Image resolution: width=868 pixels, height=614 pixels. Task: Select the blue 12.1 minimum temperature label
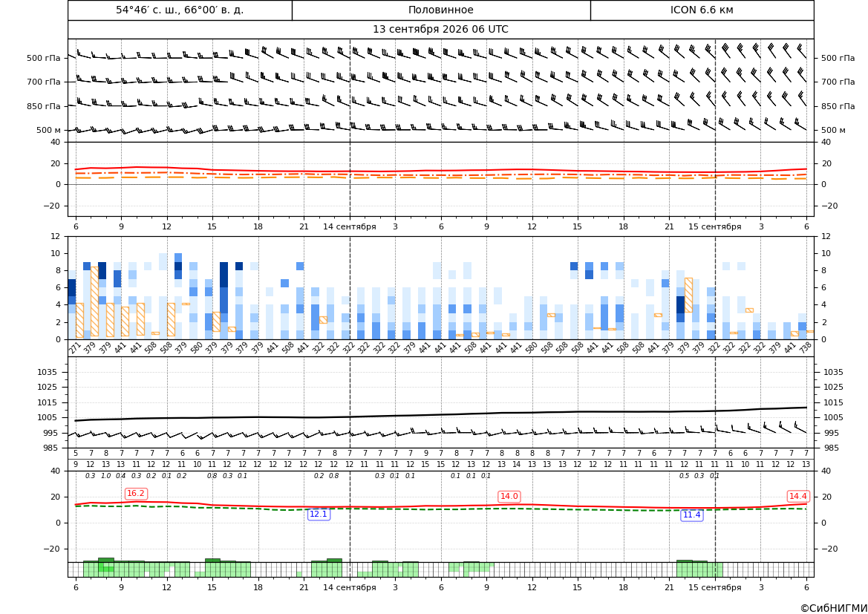point(319,514)
